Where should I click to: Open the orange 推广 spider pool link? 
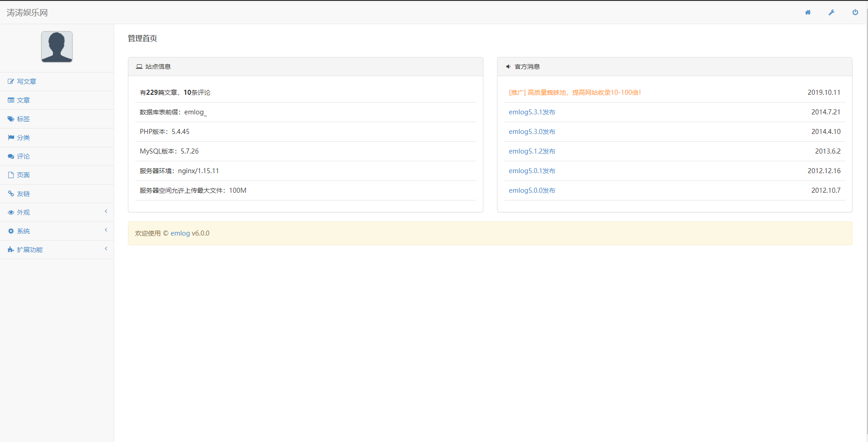574,93
